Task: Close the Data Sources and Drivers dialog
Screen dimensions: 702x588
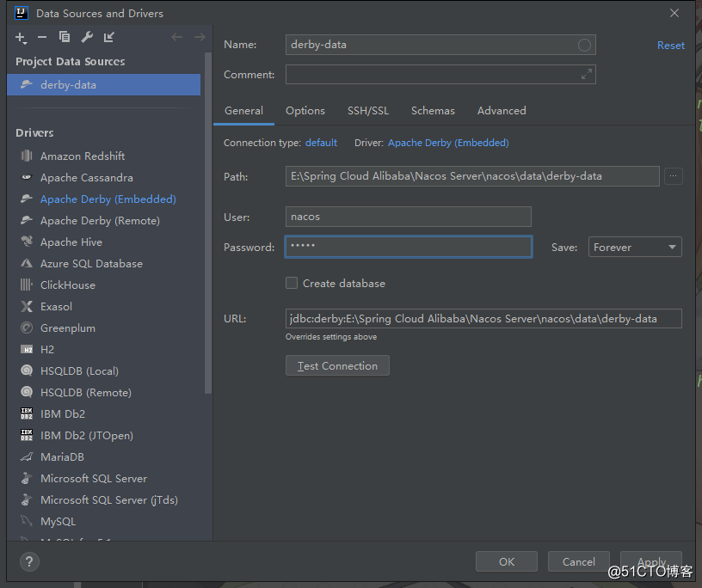Action: tap(674, 14)
